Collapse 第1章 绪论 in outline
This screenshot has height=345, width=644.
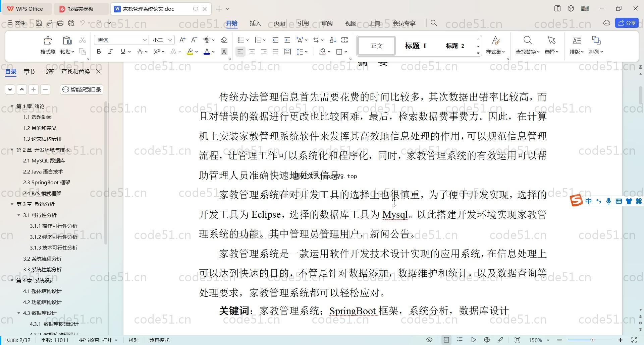tap(12, 106)
